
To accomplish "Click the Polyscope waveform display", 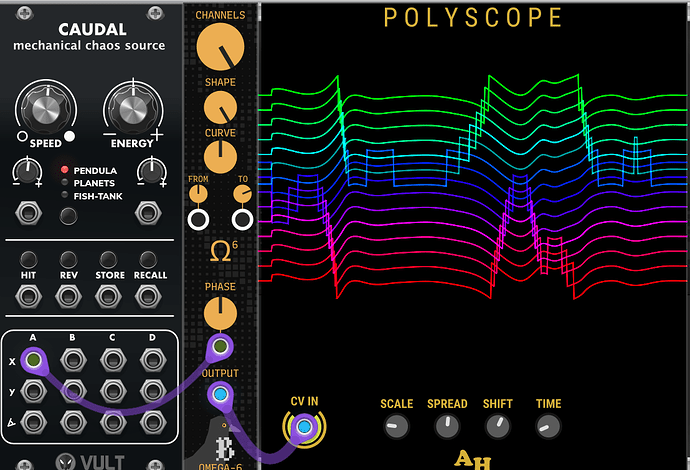I will [473, 187].
